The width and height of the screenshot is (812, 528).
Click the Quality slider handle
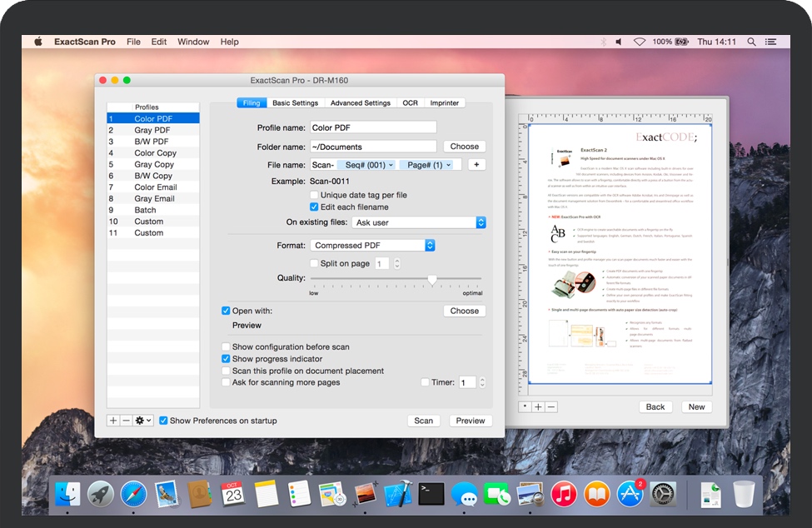click(432, 280)
